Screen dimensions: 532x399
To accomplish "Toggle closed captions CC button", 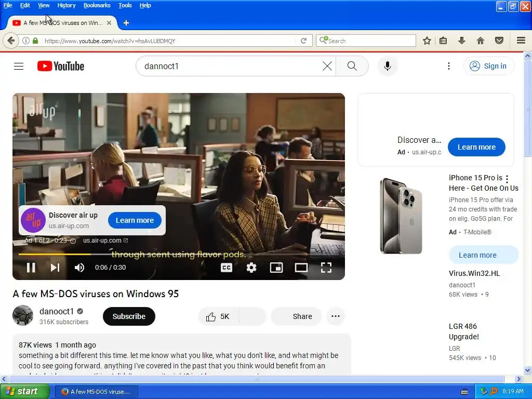I will pyautogui.click(x=227, y=268).
